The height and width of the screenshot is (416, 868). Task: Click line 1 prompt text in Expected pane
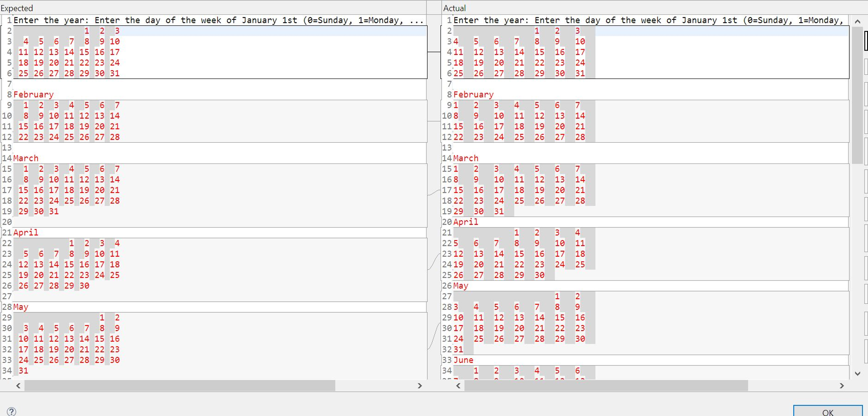(x=218, y=20)
